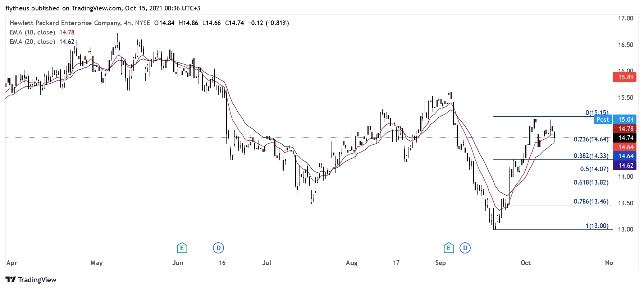Select the Fib 0.5(14.07) level label
Viewport: 644px width, 289px height.
pos(594,169)
